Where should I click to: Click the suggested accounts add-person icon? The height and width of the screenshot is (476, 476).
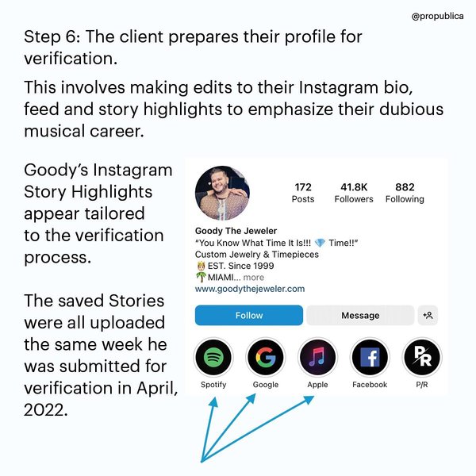click(x=428, y=315)
